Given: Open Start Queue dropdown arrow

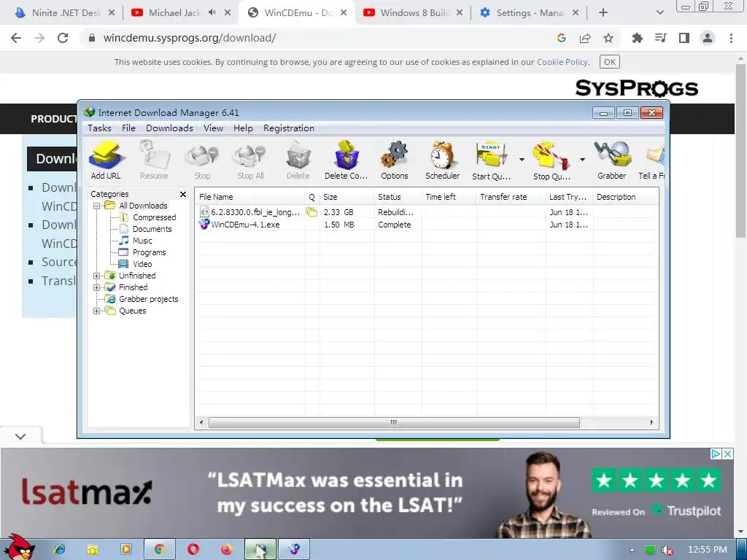Looking at the screenshot, I should coord(522,160).
